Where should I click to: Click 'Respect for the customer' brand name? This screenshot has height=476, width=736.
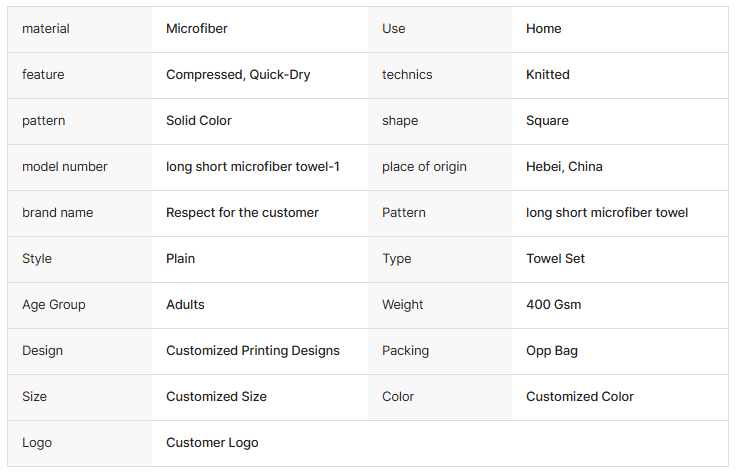click(x=242, y=213)
